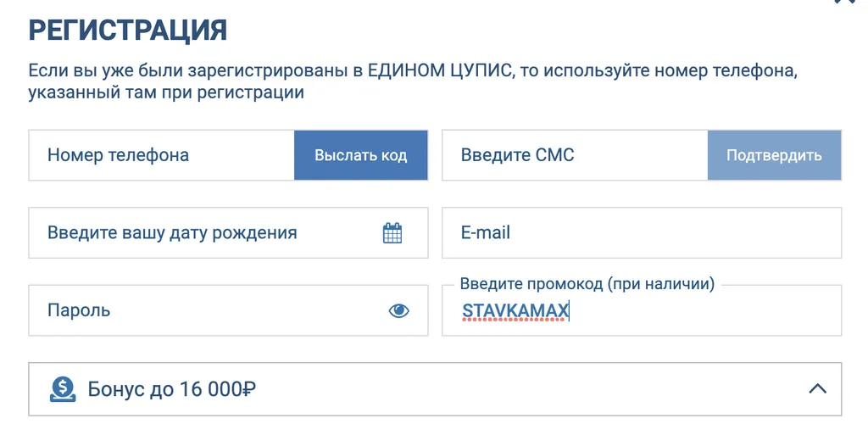Image resolution: width=868 pixels, height=435 pixels.
Task: Close the registration form with the X
Action: 844,3
